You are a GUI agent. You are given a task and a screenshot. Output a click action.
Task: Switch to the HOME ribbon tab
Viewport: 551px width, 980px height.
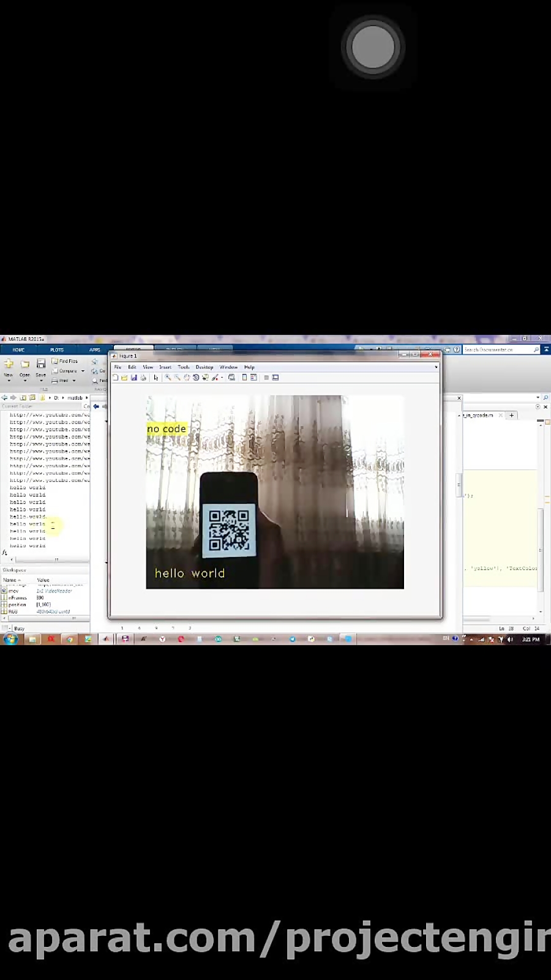(x=19, y=350)
